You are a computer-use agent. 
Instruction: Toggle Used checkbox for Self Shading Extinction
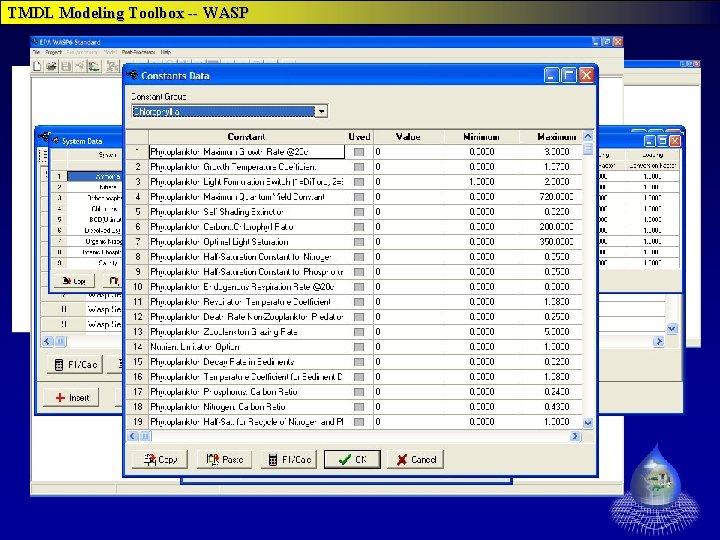[x=359, y=212]
